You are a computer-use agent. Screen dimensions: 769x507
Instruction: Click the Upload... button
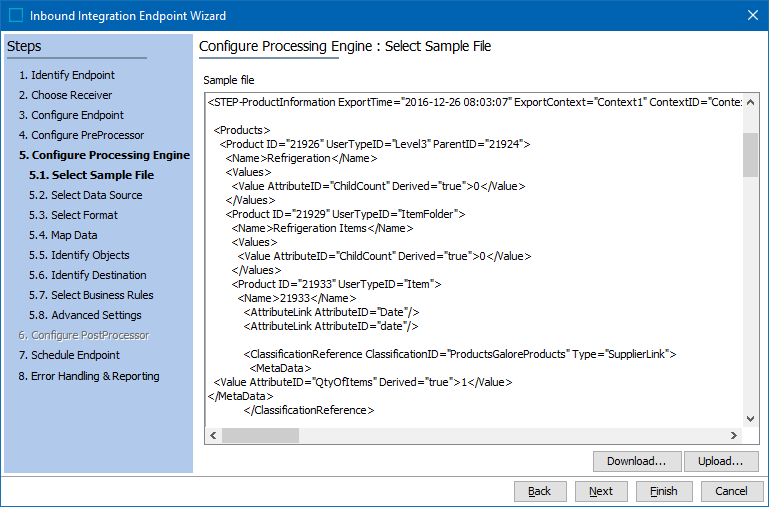point(721,461)
